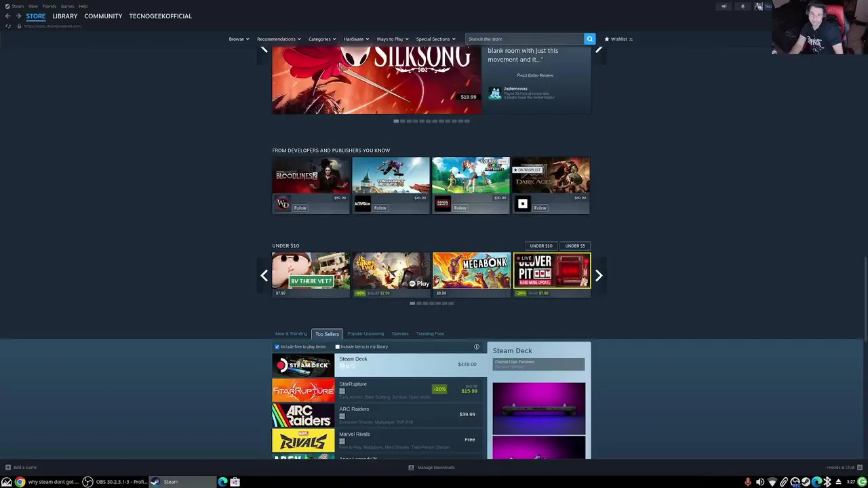Screen dimensions: 868x488
Task: Open the Games menu
Action: pos(67,6)
